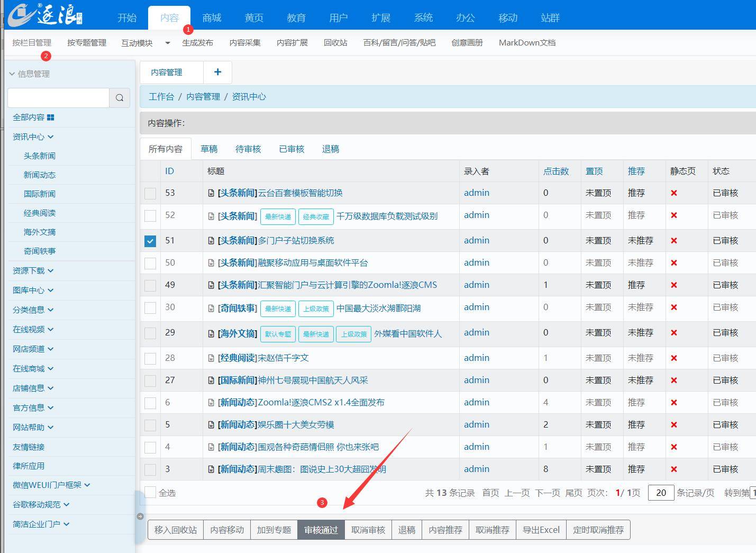The height and width of the screenshot is (553, 756).
Task: Click the 导出Excel button
Action: 541,530
